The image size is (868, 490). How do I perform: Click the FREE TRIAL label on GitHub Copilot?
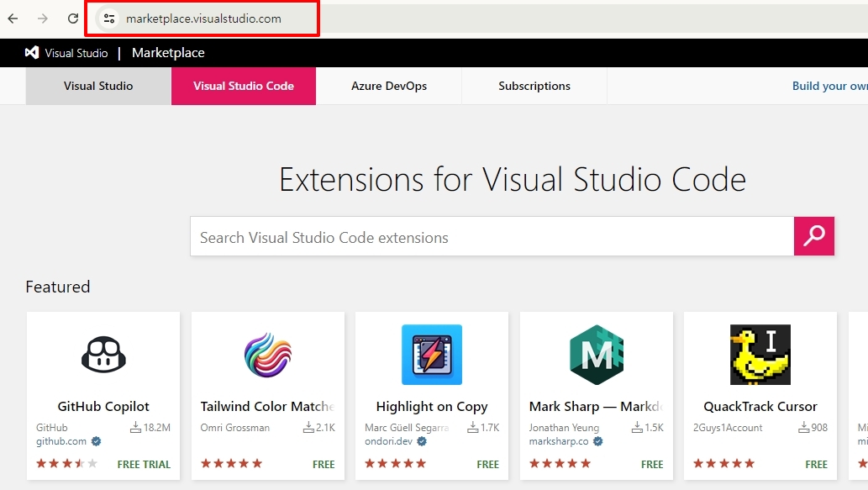pos(144,465)
